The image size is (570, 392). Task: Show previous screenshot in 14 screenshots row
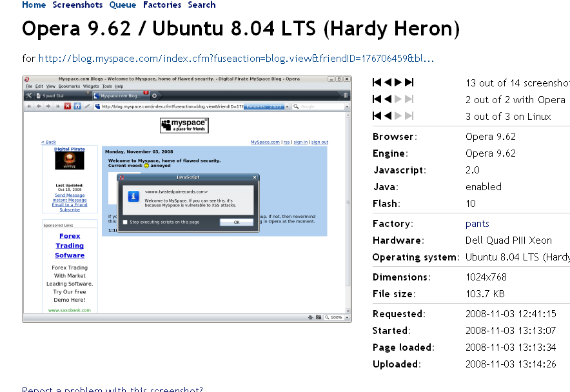pos(388,83)
